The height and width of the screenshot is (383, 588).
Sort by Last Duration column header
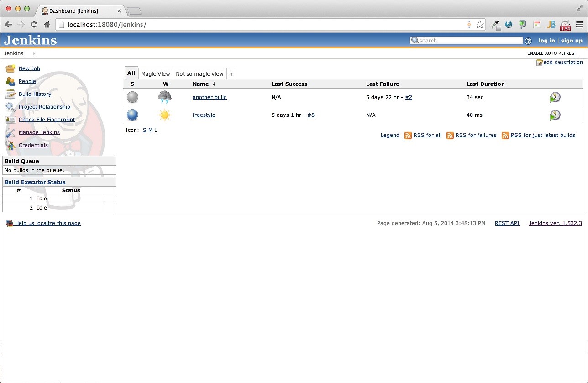(x=486, y=84)
